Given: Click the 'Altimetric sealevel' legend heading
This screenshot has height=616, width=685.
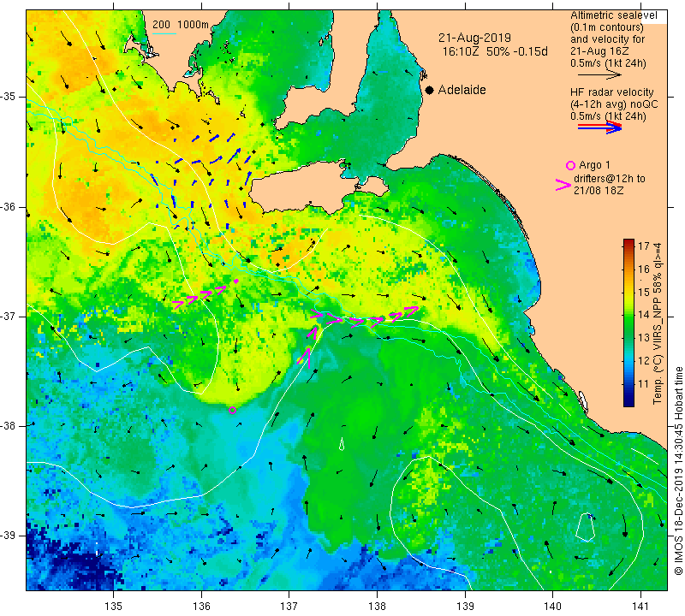Looking at the screenshot, I should coord(613,15).
